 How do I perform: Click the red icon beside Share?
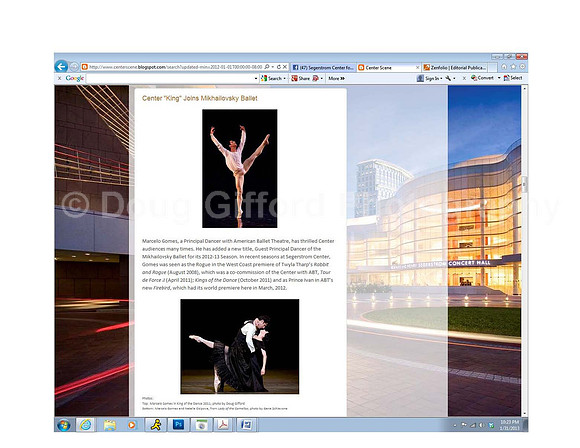coord(316,78)
